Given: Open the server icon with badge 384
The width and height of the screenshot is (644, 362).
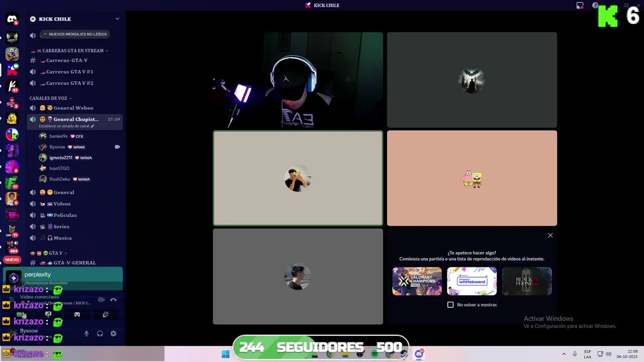Looking at the screenshot, I should click(12, 247).
